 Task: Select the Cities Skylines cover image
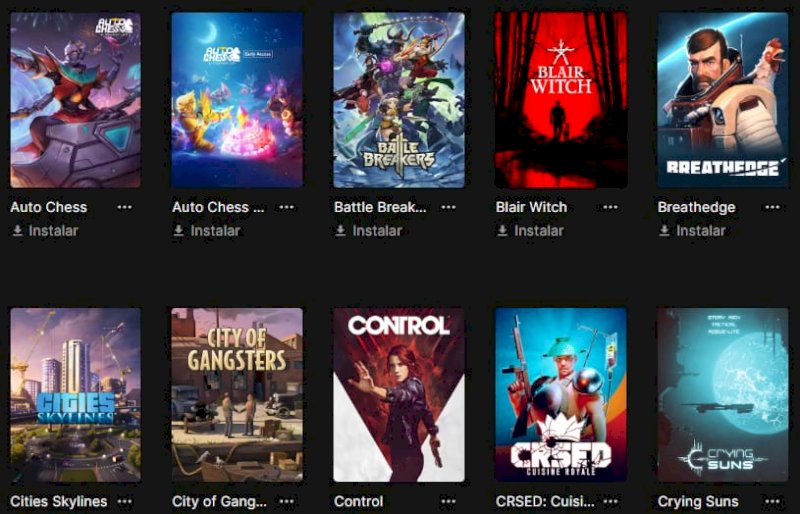(76, 395)
